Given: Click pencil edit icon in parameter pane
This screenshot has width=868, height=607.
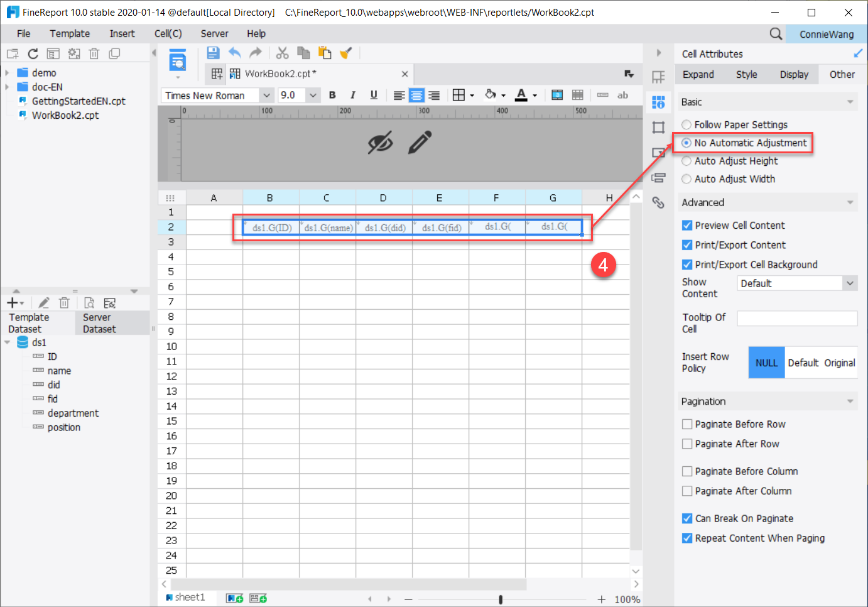Looking at the screenshot, I should point(420,143).
